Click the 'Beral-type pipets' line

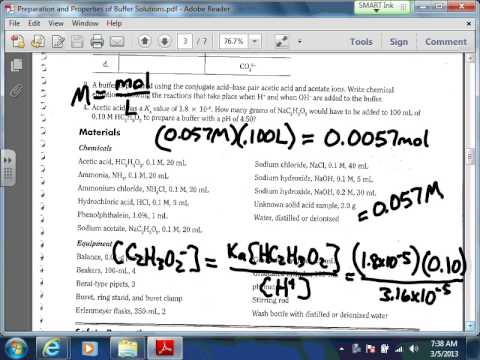point(105,284)
